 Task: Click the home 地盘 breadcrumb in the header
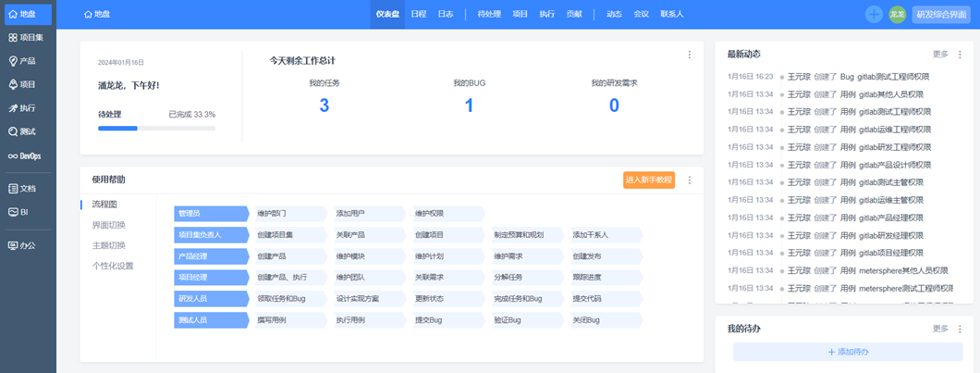[97, 15]
